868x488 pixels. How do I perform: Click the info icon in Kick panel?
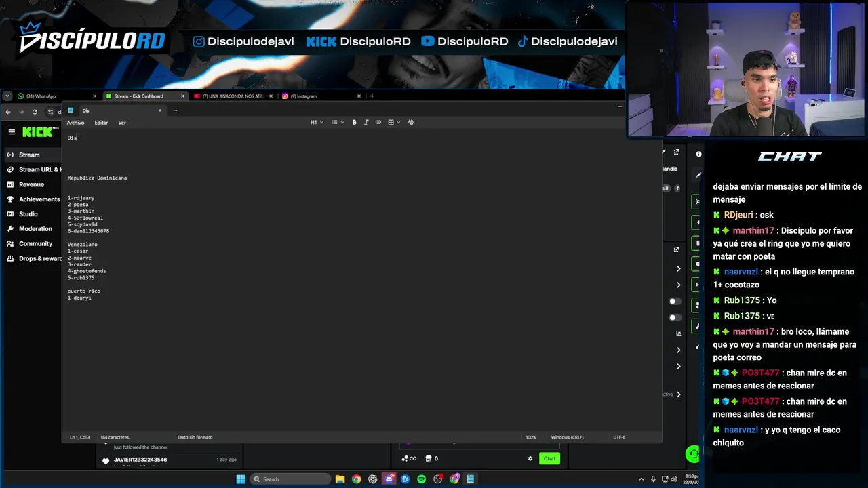tap(698, 155)
